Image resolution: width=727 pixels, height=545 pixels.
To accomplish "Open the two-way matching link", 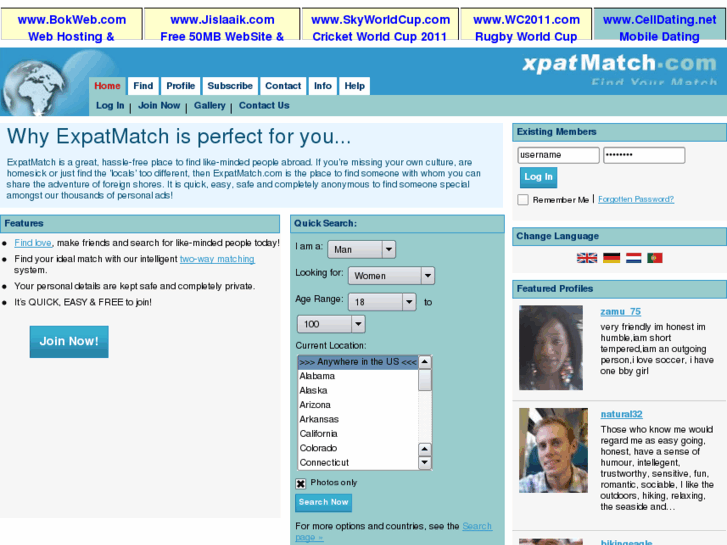I will [217, 259].
